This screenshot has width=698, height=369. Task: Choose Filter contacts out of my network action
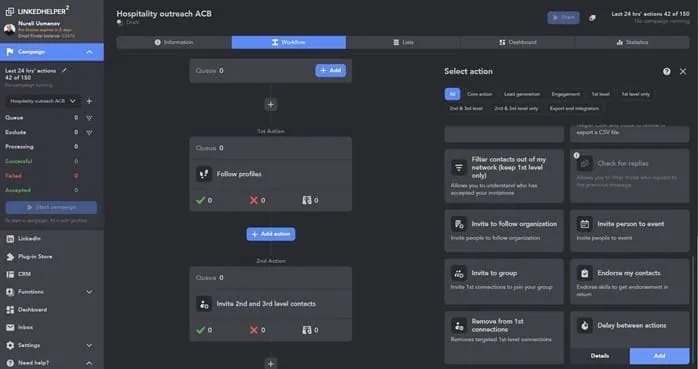(x=504, y=176)
